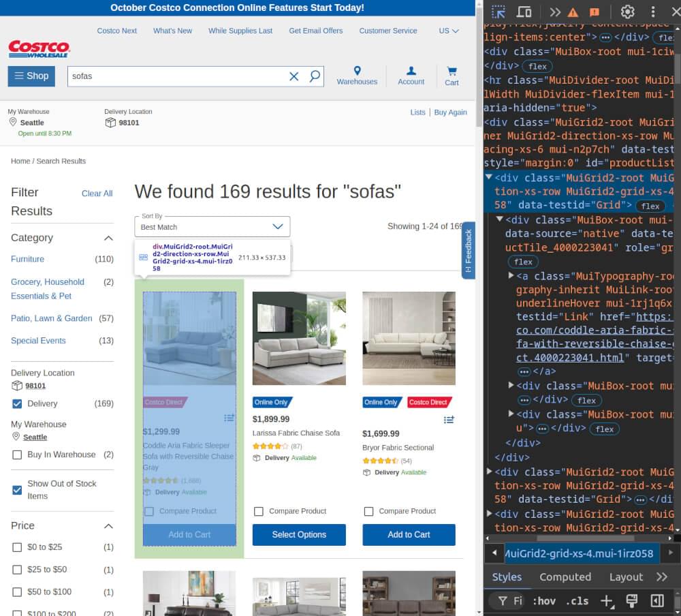
Task: Click the search magnifier icon
Action: point(314,76)
